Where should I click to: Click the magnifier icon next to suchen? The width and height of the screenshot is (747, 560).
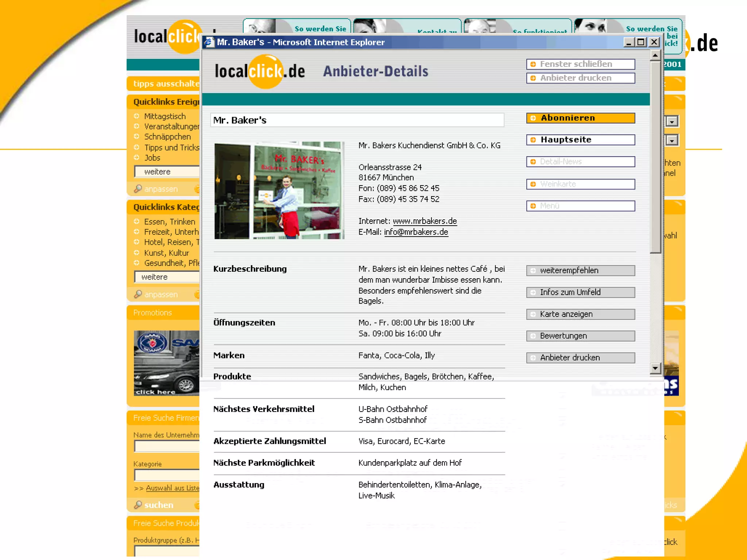tap(138, 505)
